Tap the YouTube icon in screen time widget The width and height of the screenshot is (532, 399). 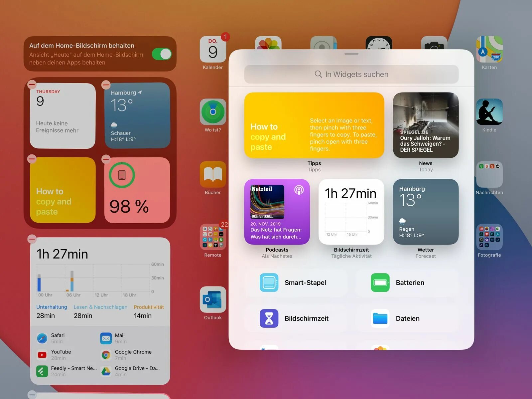42,355
